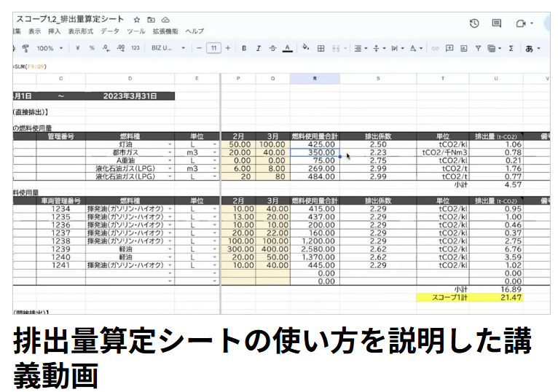Apply strikethrough formatting
Image resolution: width=558 pixels, height=392 pixels.
272,48
